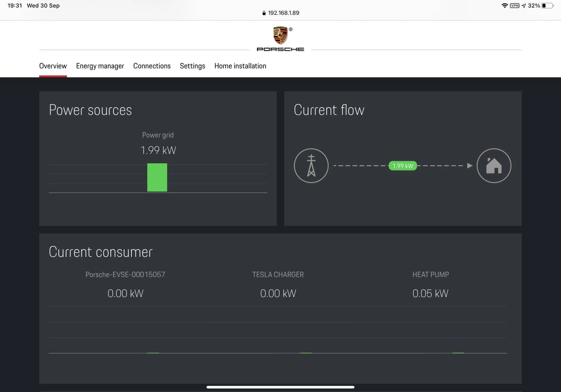This screenshot has width=561, height=392.
Task: Click the Porsche crest logo
Action: pos(280,35)
